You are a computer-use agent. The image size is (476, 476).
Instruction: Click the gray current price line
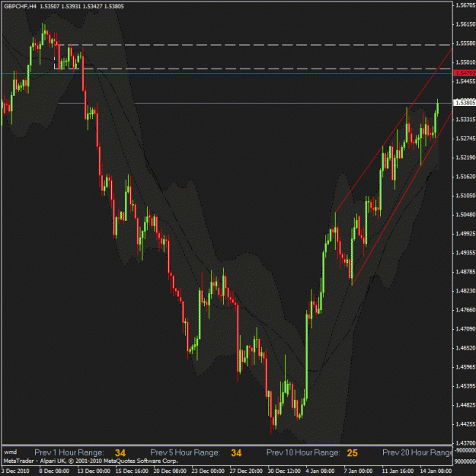click(254, 104)
